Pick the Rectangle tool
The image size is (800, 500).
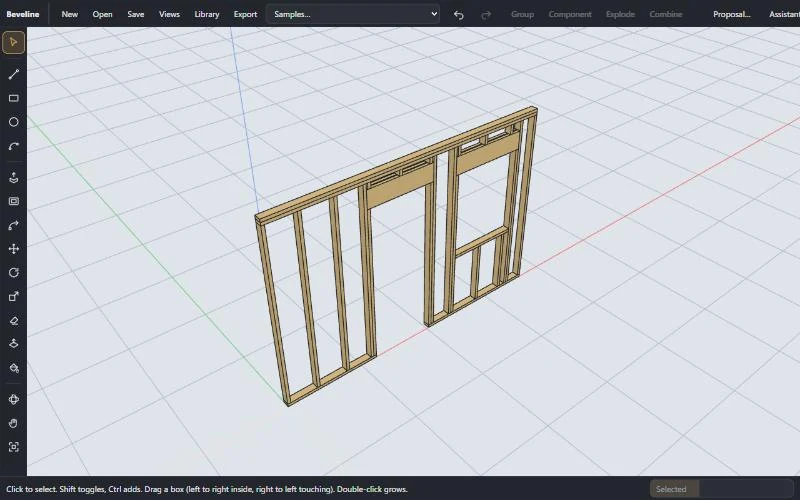(x=13, y=98)
